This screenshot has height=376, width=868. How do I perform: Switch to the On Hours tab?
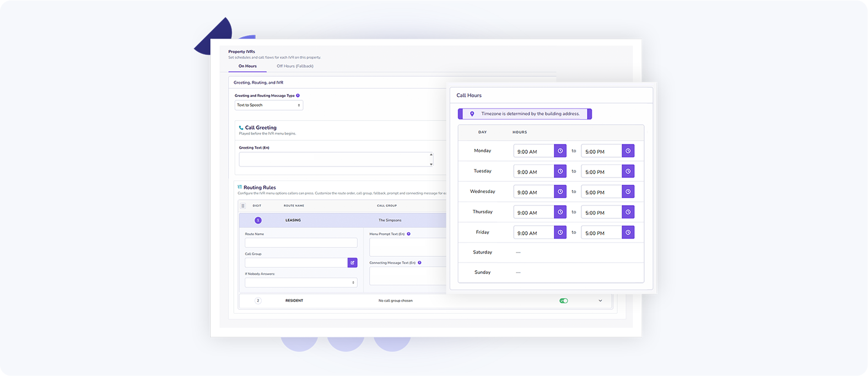pos(247,66)
